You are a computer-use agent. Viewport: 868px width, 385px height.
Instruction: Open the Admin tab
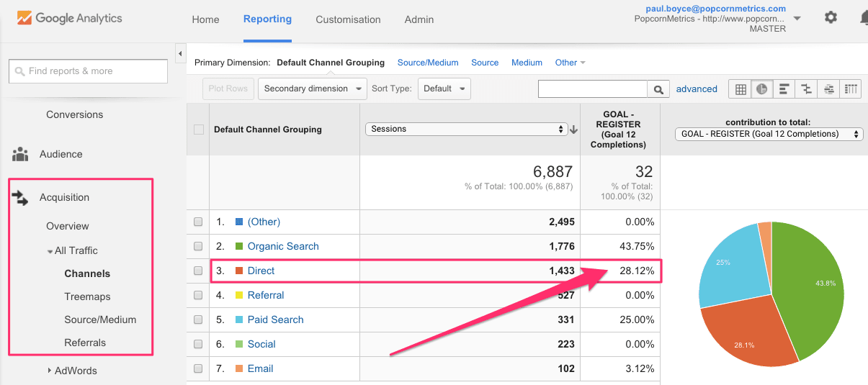click(419, 19)
